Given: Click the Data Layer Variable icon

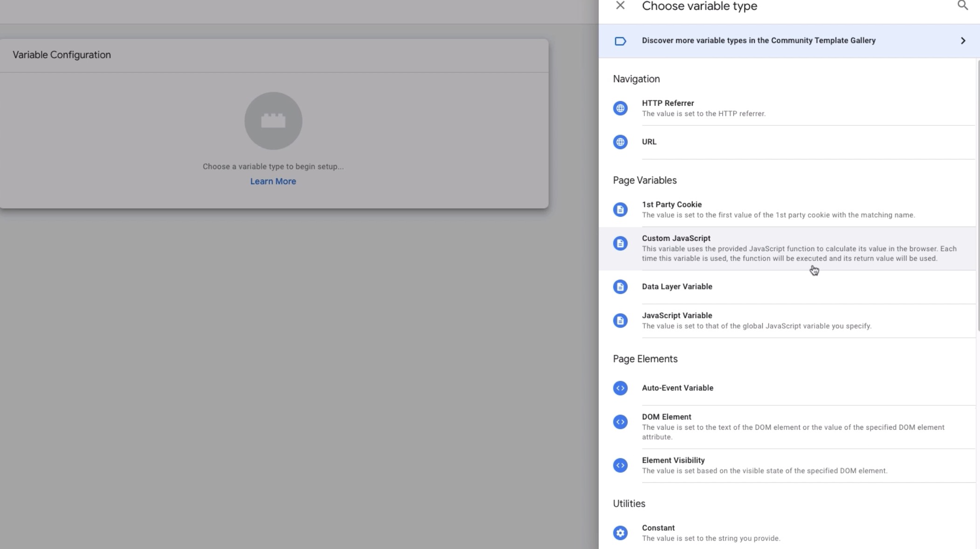Looking at the screenshot, I should tap(620, 287).
